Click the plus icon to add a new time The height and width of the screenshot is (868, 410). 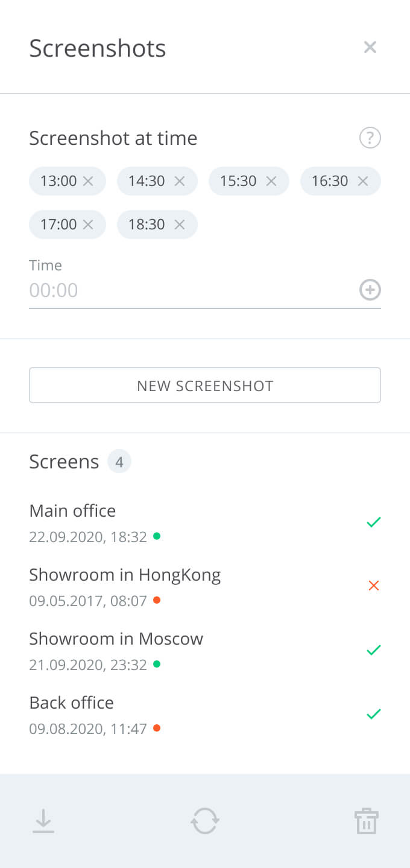[x=370, y=290]
